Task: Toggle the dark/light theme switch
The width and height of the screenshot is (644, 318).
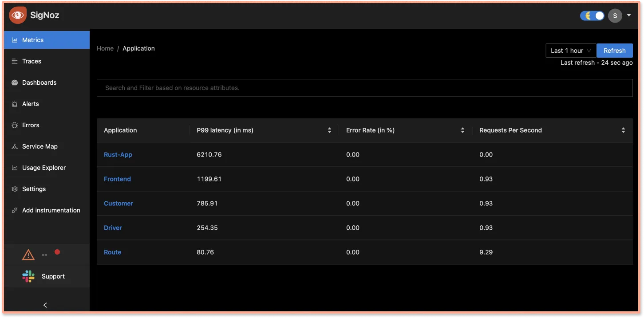Action: [593, 16]
